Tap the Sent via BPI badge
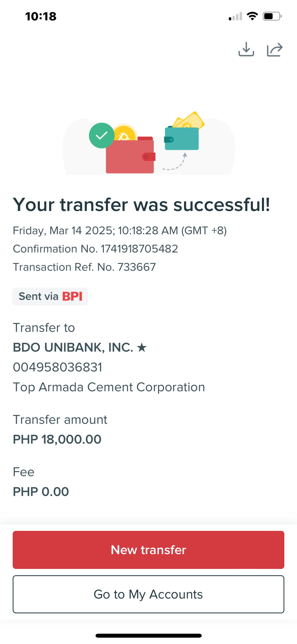Screen dimensions: 297x644 click(x=50, y=296)
